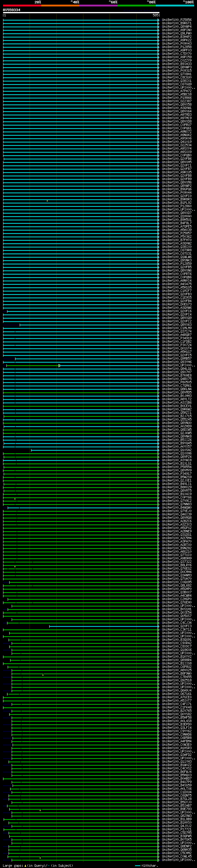Select the UniRef100_A9PIN0 subject label
This screenshot has width=197, height=868.
click(x=177, y=30)
